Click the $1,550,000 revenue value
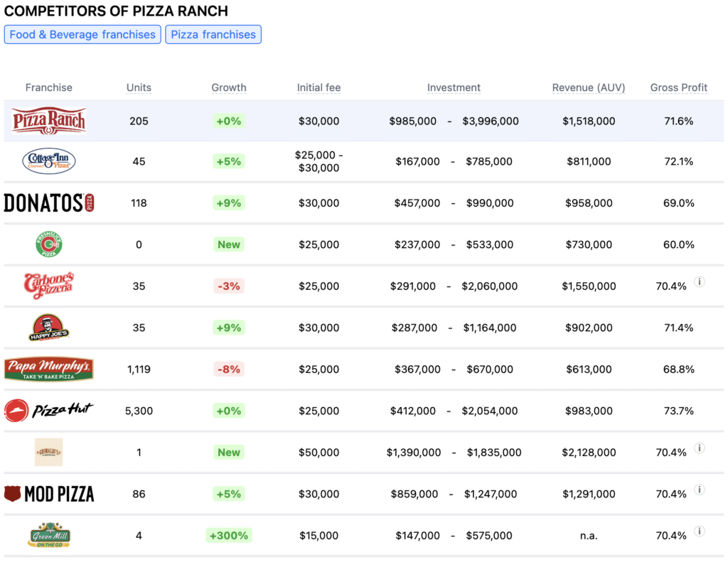Screen dimensions: 728x562 [589, 286]
